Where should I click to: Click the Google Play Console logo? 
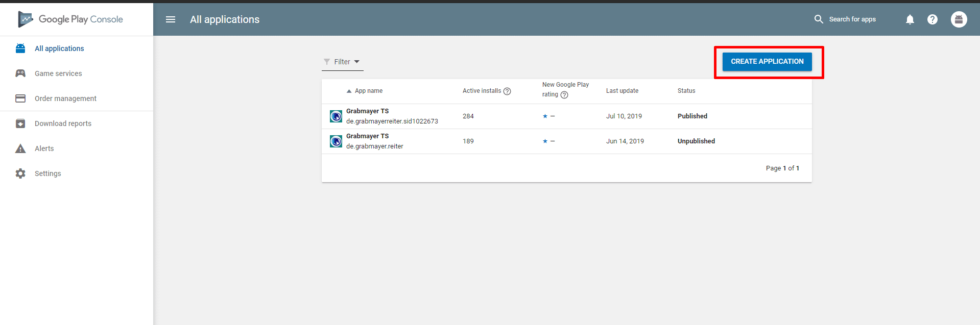click(70, 19)
